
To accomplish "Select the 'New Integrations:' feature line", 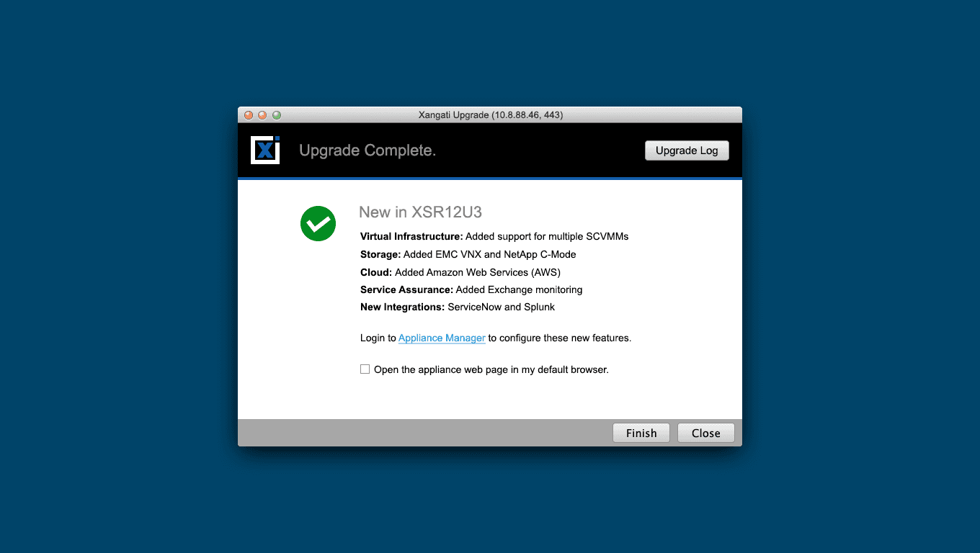I will (458, 307).
